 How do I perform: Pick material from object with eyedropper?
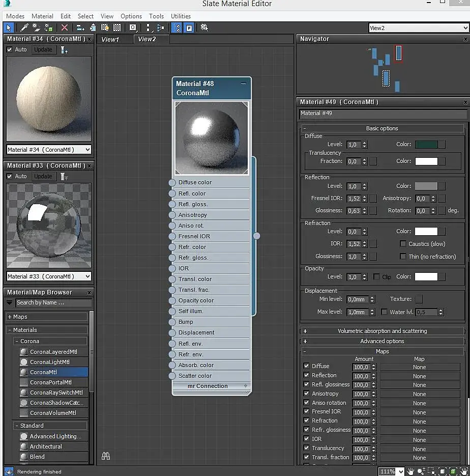pos(23,27)
